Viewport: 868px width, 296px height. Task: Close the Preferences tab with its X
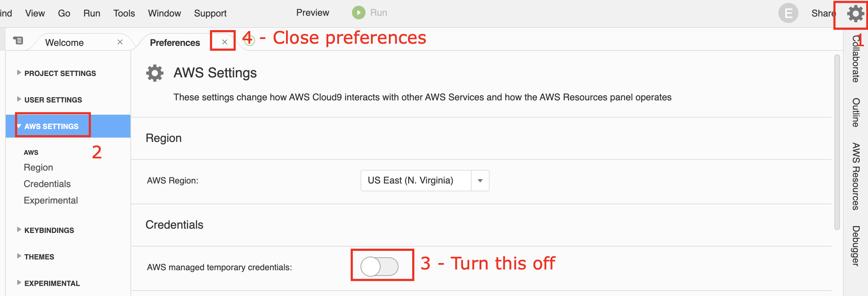click(224, 42)
